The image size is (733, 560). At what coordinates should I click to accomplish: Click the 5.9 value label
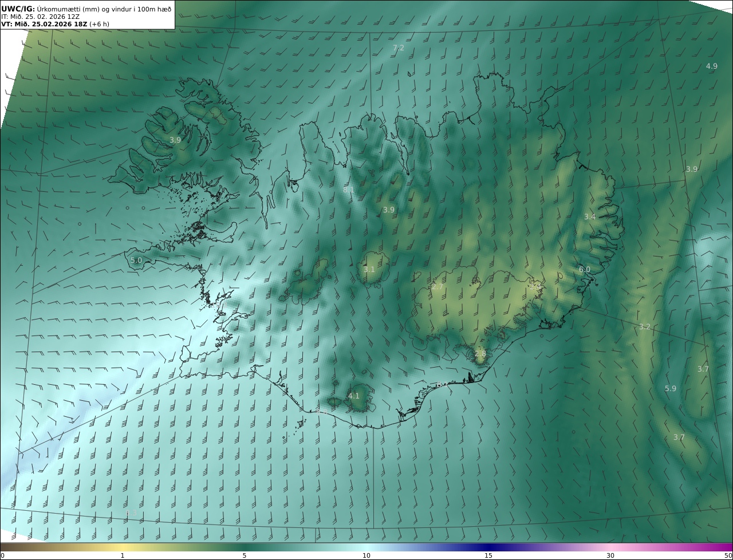click(671, 389)
